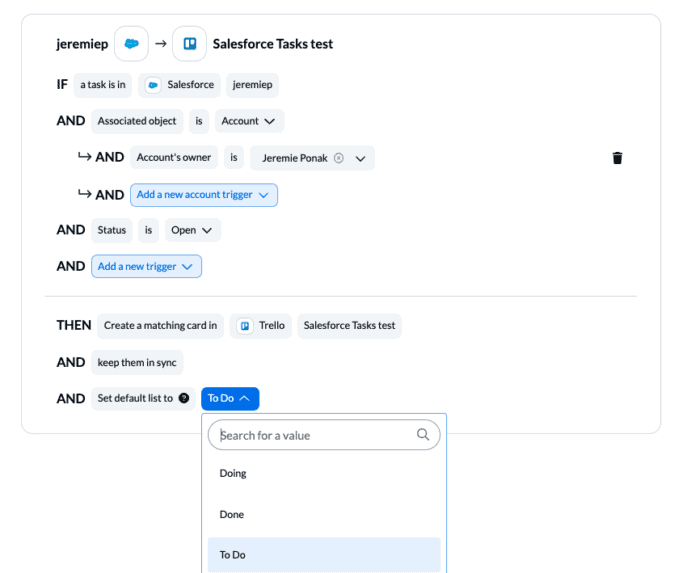Click the Salesforce Tasks test board chip
The width and height of the screenshot is (683, 573).
coord(349,326)
